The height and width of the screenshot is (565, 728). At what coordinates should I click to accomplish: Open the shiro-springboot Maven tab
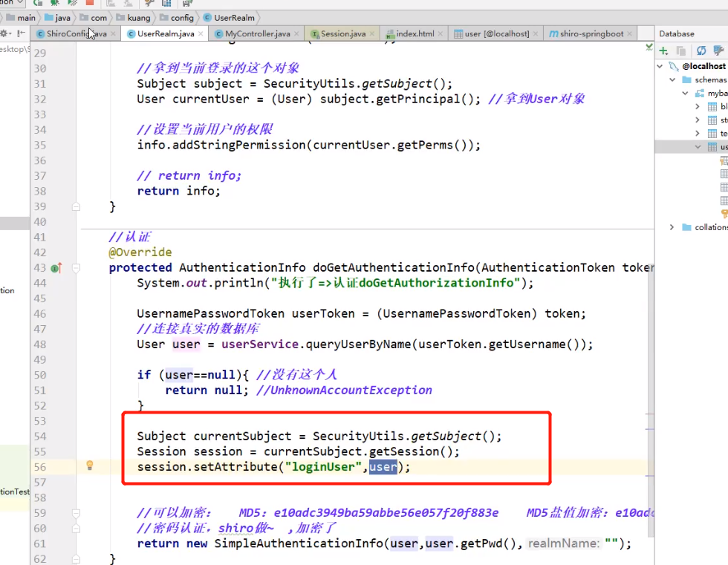[x=591, y=34]
